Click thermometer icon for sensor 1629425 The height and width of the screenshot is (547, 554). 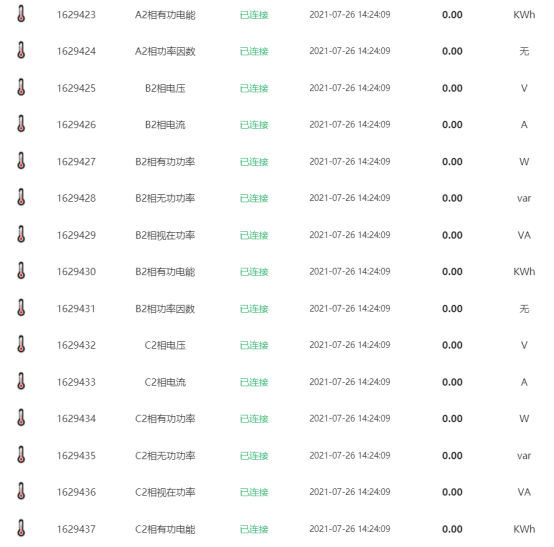(x=21, y=87)
